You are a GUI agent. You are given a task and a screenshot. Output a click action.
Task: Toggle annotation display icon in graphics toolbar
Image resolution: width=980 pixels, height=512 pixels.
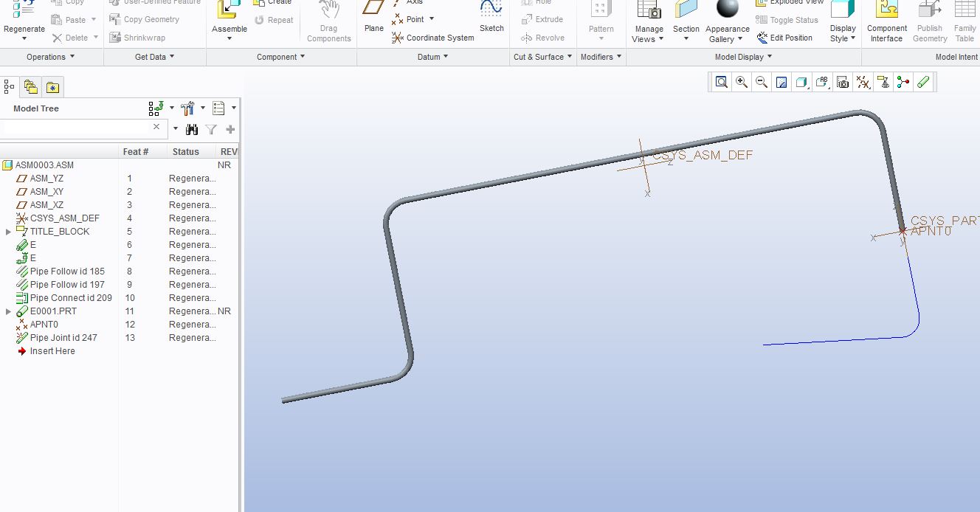pos(883,83)
